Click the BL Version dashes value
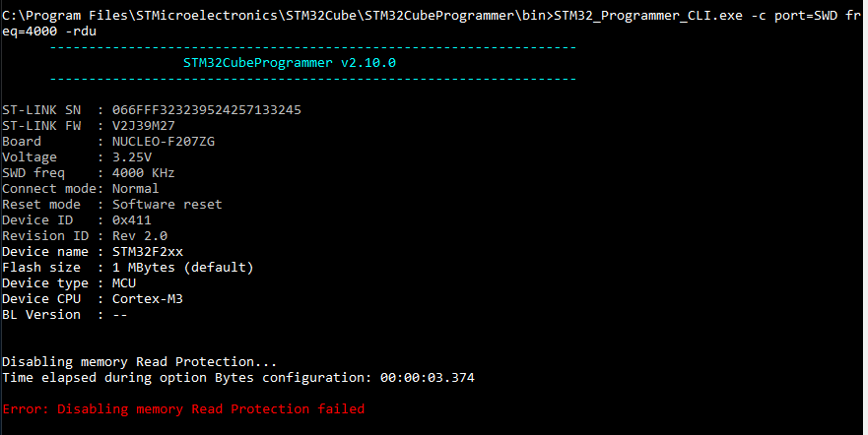The width and height of the screenshot is (868, 435). pos(120,315)
